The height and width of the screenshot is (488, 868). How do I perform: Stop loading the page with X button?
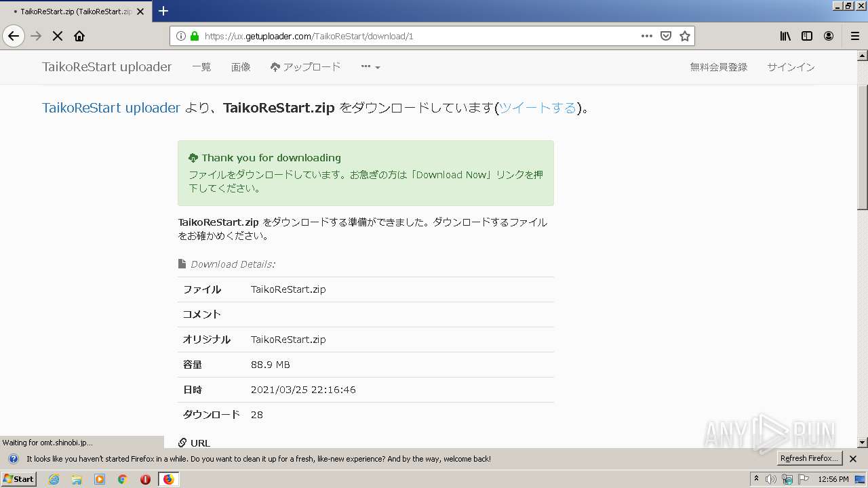pyautogui.click(x=58, y=36)
